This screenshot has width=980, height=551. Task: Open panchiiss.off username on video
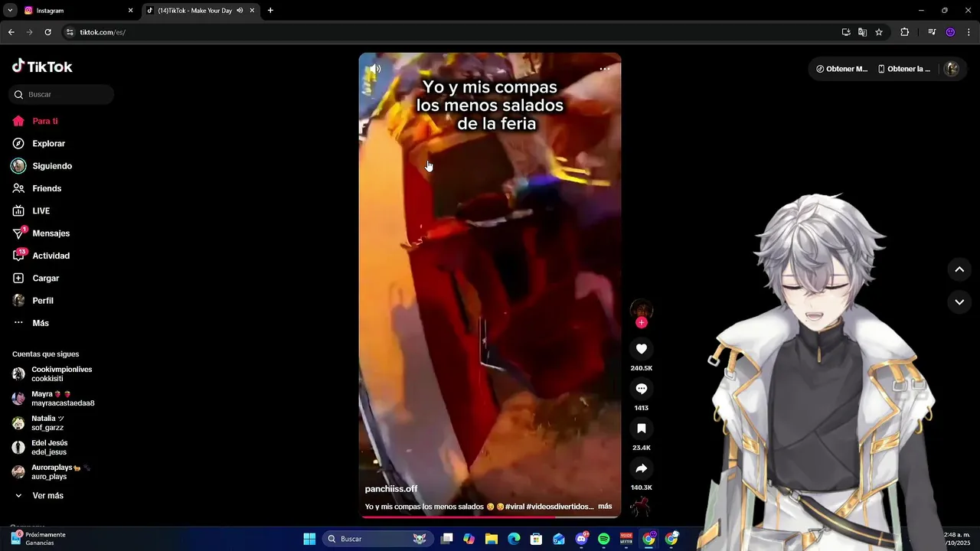point(391,489)
